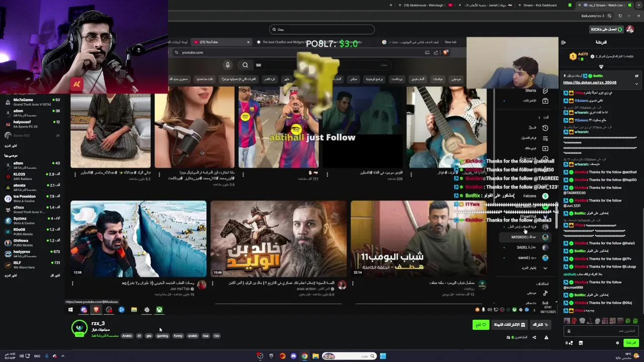Switch to Stream - Kick Dashboard tab

coord(544,5)
